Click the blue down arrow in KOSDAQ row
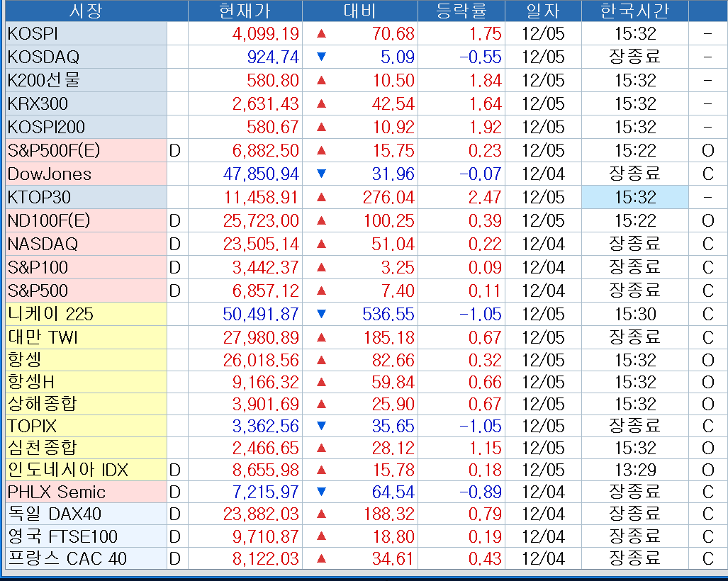This screenshot has width=728, height=581. [322, 57]
